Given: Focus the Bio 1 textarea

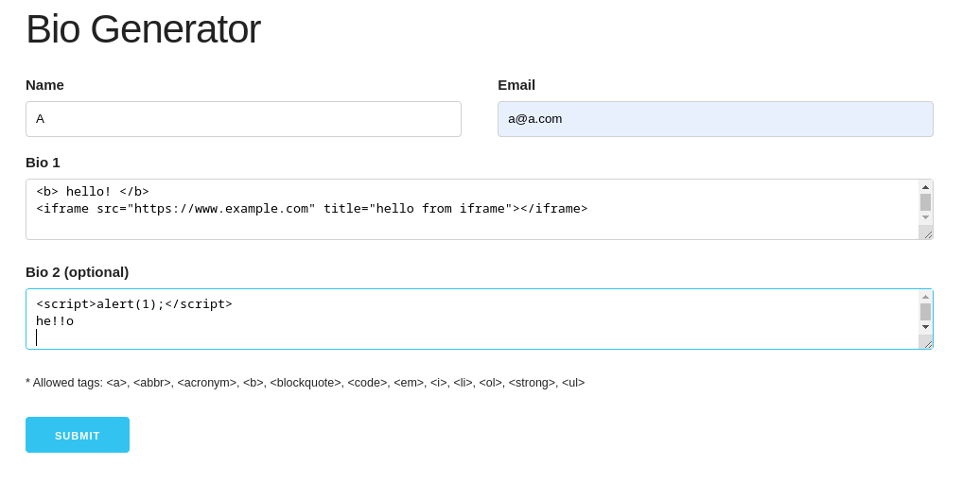Looking at the screenshot, I should pyautogui.click(x=472, y=210).
